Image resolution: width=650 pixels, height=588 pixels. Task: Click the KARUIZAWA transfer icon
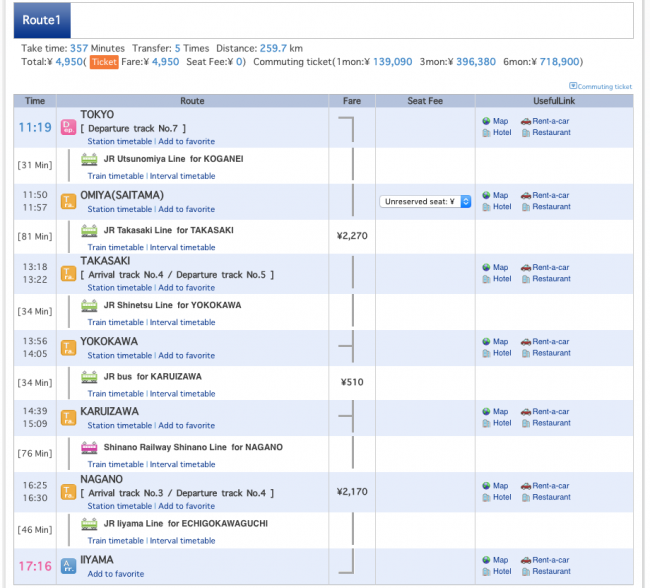[x=68, y=418]
